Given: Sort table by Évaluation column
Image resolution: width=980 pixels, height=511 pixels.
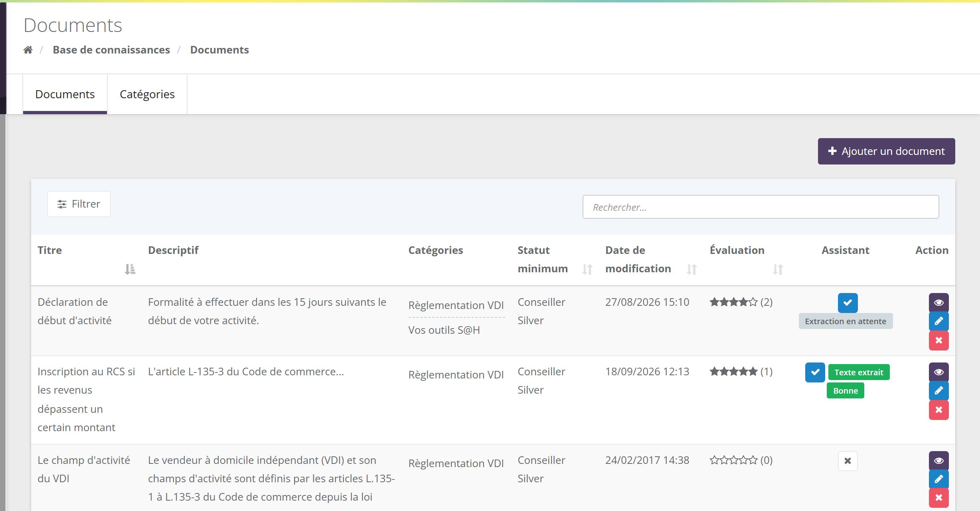Looking at the screenshot, I should [778, 269].
